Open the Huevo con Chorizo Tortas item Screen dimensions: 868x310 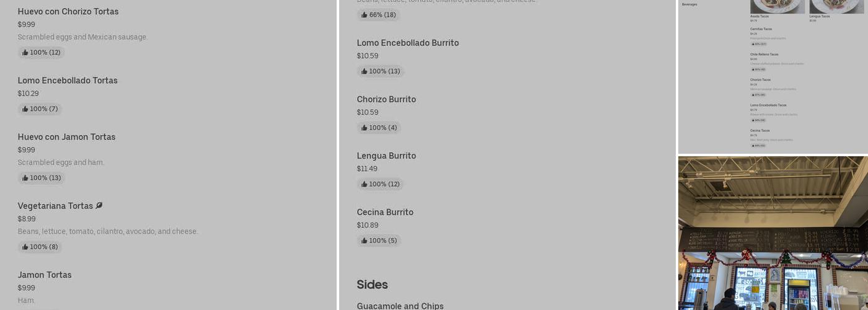coord(68,12)
